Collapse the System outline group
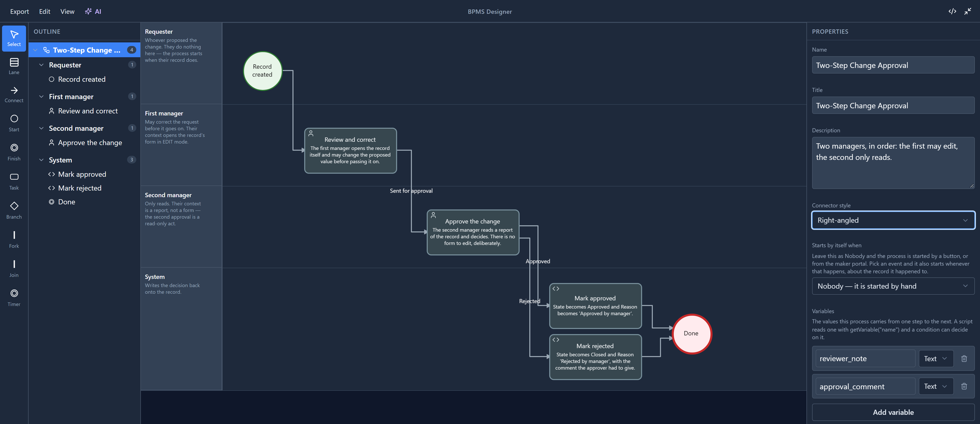This screenshot has height=424, width=980. pyautogui.click(x=41, y=160)
